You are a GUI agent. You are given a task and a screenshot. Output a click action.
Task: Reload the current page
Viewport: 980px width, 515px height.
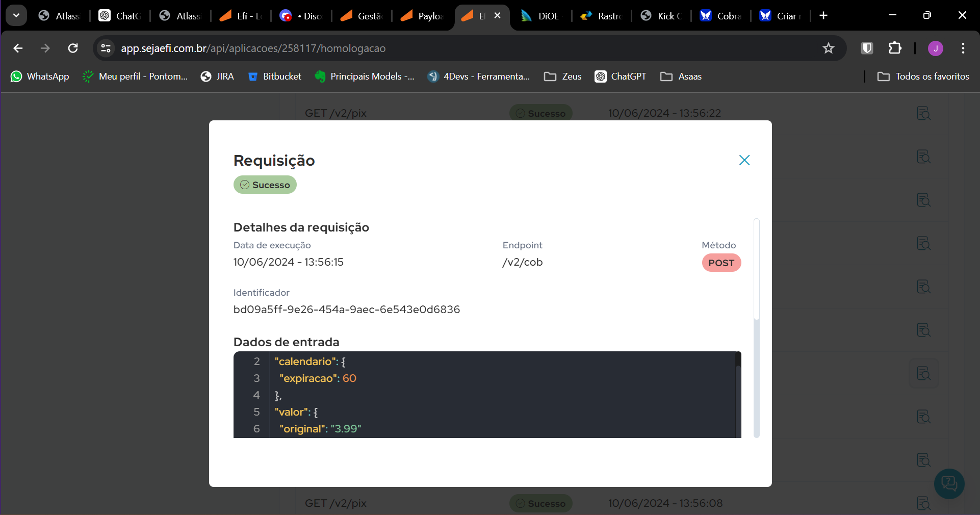pos(73,48)
